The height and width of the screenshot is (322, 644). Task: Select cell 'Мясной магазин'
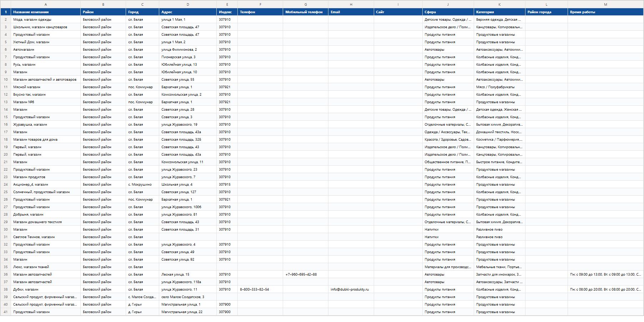tap(46, 87)
